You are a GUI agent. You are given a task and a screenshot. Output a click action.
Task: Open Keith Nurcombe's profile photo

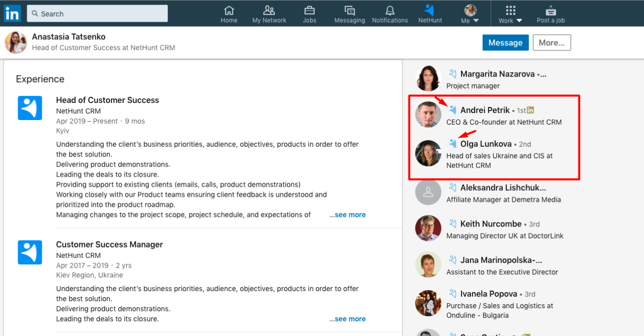tap(428, 228)
